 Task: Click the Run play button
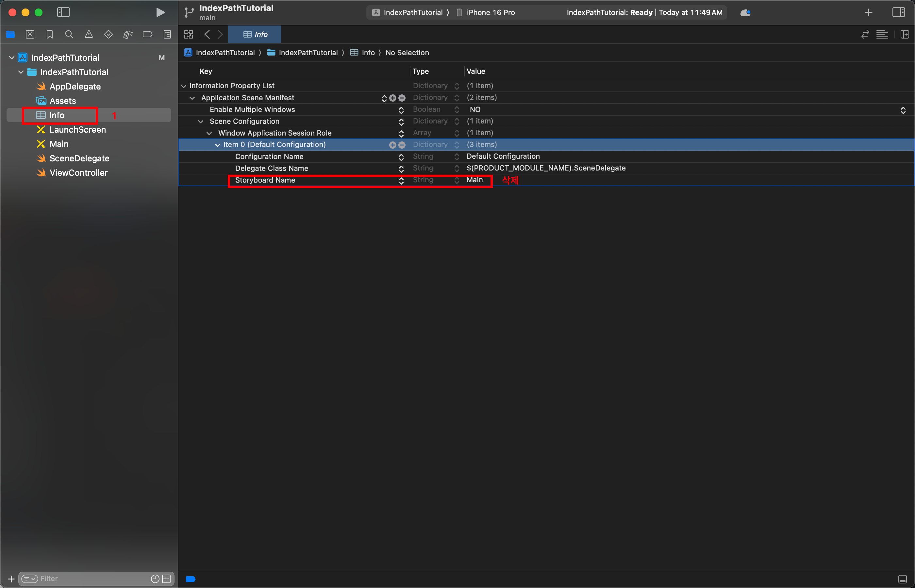[160, 13]
